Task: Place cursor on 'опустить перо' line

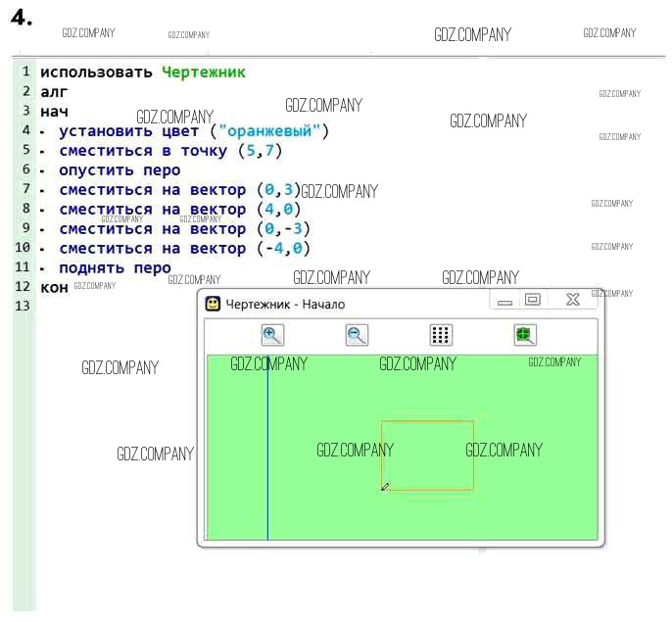Action: pyautogui.click(x=120, y=170)
